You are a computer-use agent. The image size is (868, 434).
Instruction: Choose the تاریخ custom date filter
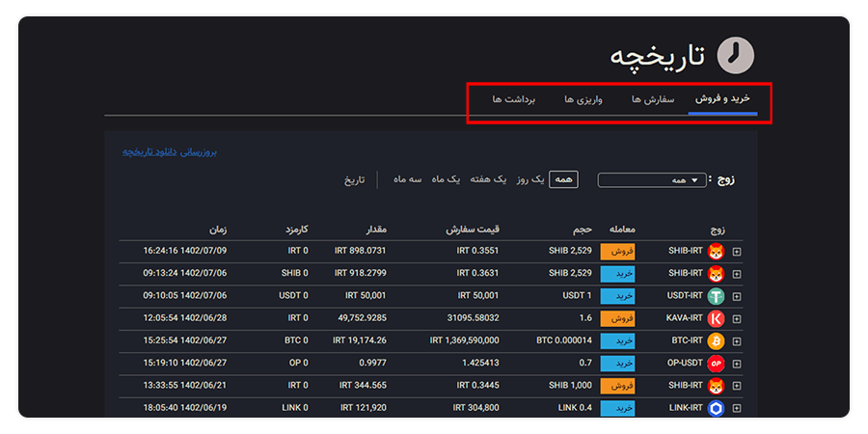coord(355,179)
